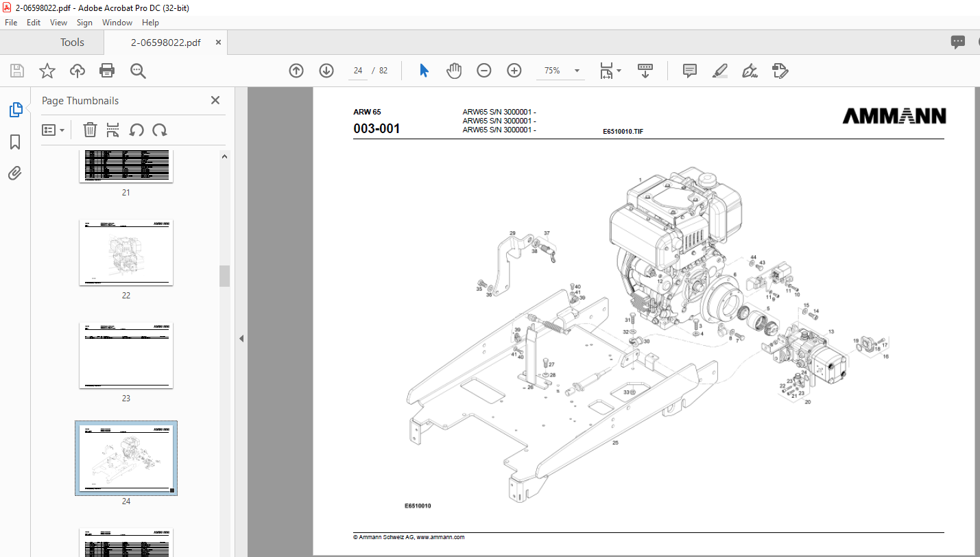This screenshot has height=557, width=980.
Task: Open the Edit menu
Action: click(34, 23)
